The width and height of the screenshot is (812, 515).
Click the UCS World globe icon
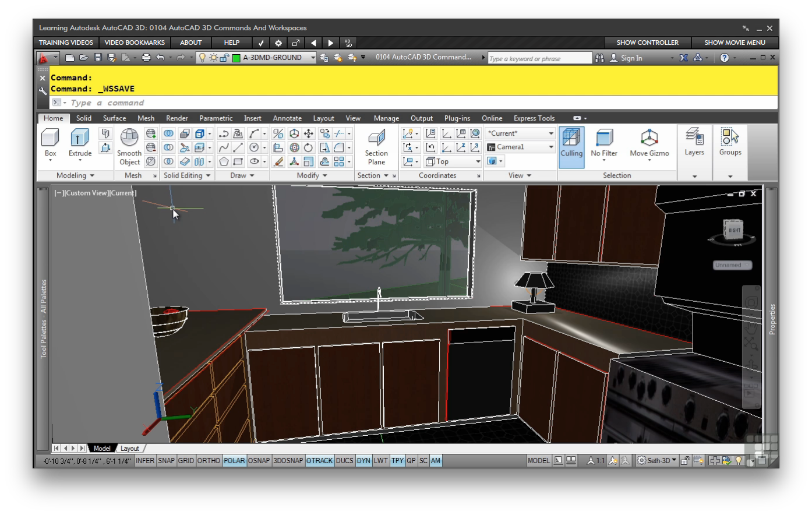pyautogui.click(x=475, y=133)
